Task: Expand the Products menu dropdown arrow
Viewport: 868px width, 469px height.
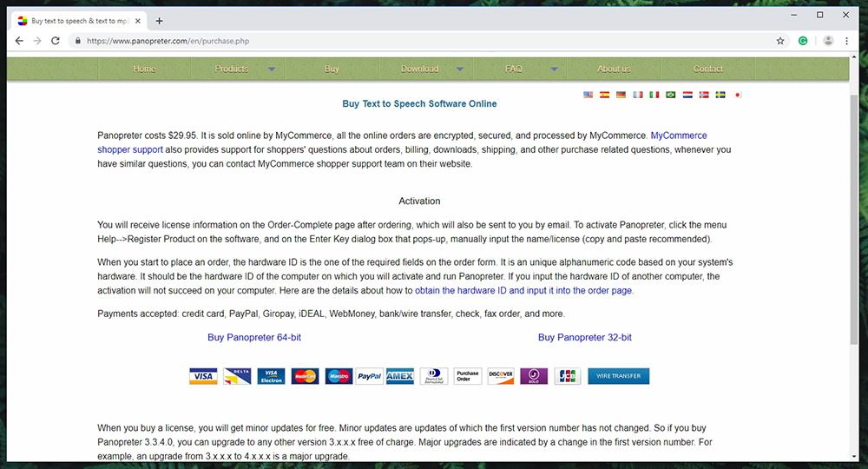Action: pos(271,69)
